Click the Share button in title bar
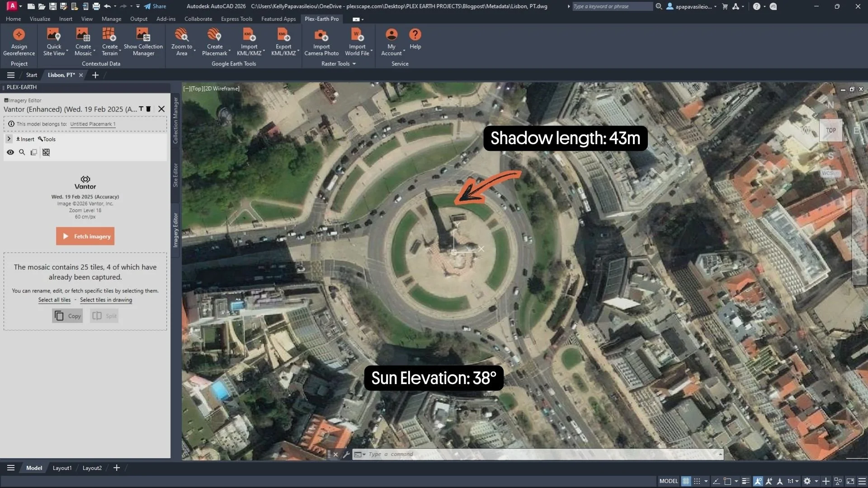Screen dimensions: 868x488 (155, 6)
